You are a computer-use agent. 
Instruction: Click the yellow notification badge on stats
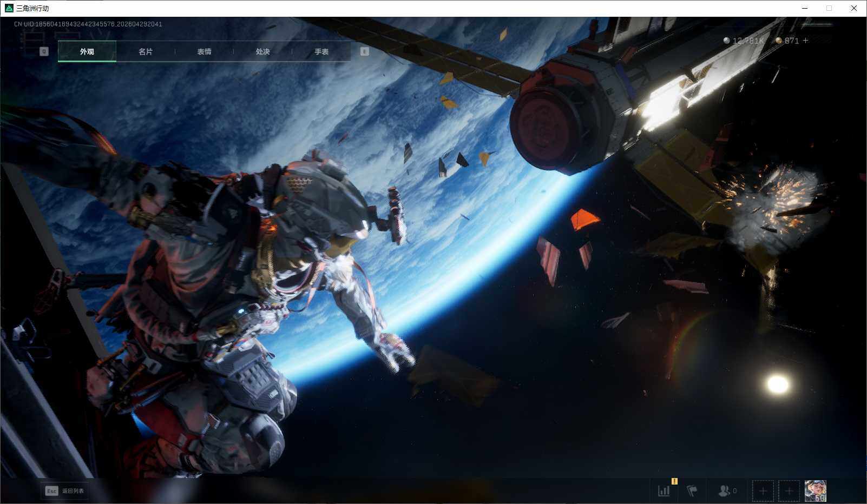click(x=674, y=481)
